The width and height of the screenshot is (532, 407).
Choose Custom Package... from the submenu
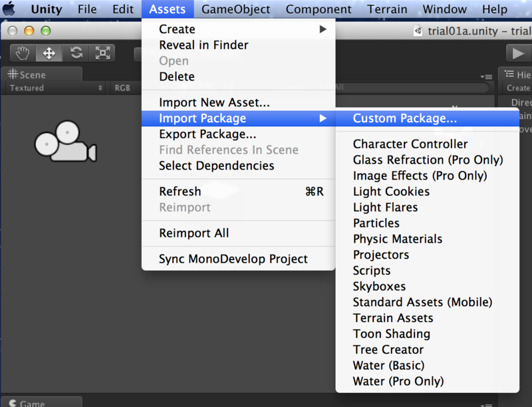[405, 118]
